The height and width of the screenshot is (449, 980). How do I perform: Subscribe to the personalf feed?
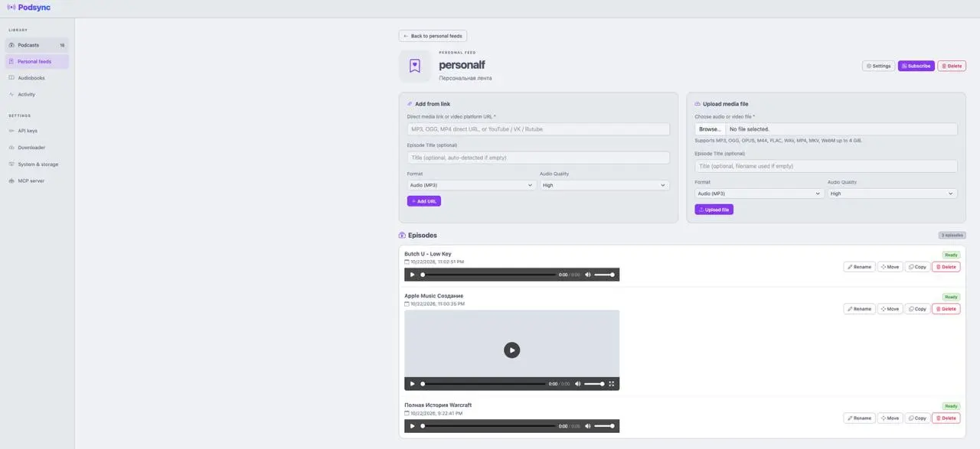(916, 66)
